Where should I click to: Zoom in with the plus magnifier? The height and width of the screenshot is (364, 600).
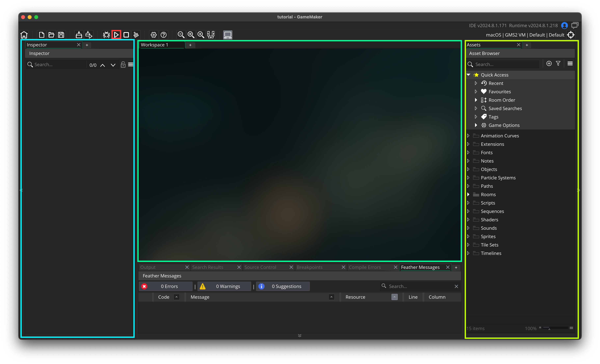pos(201,35)
